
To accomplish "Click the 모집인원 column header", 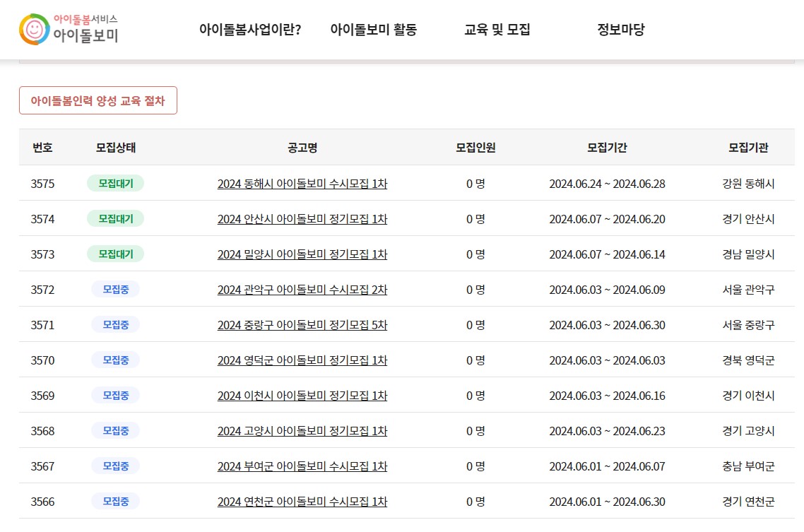I will pyautogui.click(x=476, y=148).
